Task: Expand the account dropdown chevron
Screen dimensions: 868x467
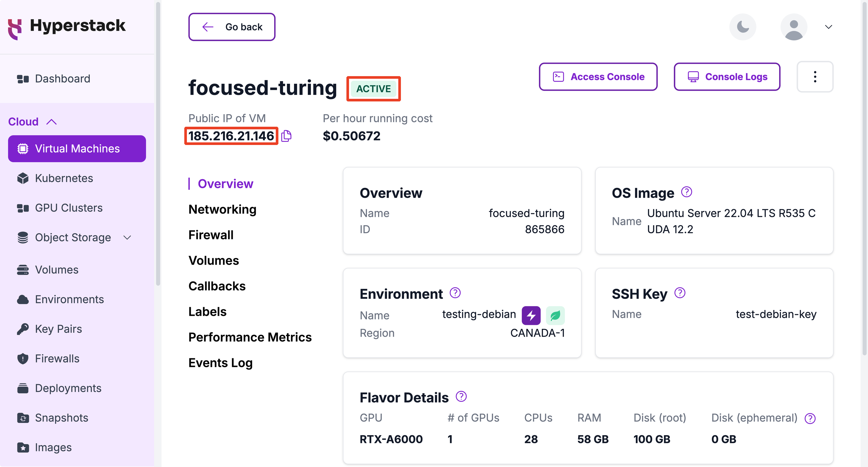Action: (x=829, y=27)
